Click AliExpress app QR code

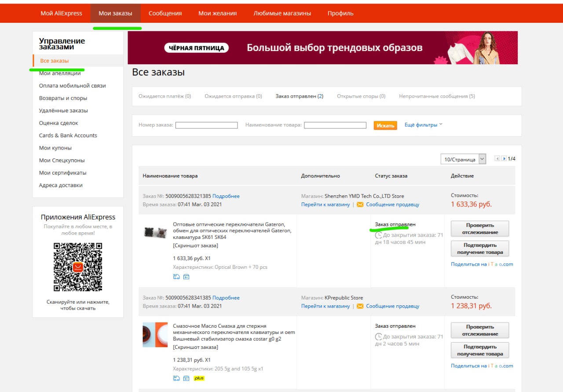point(78,267)
